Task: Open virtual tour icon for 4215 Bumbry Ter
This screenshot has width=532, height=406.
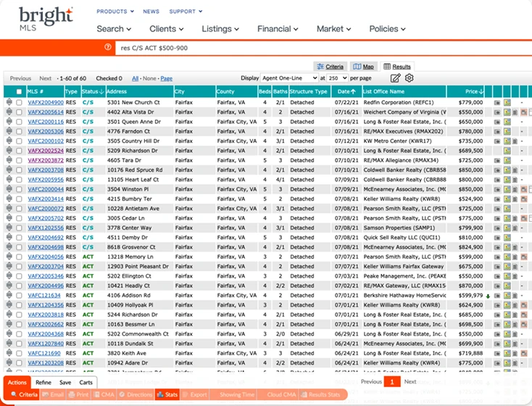Action: point(524,199)
